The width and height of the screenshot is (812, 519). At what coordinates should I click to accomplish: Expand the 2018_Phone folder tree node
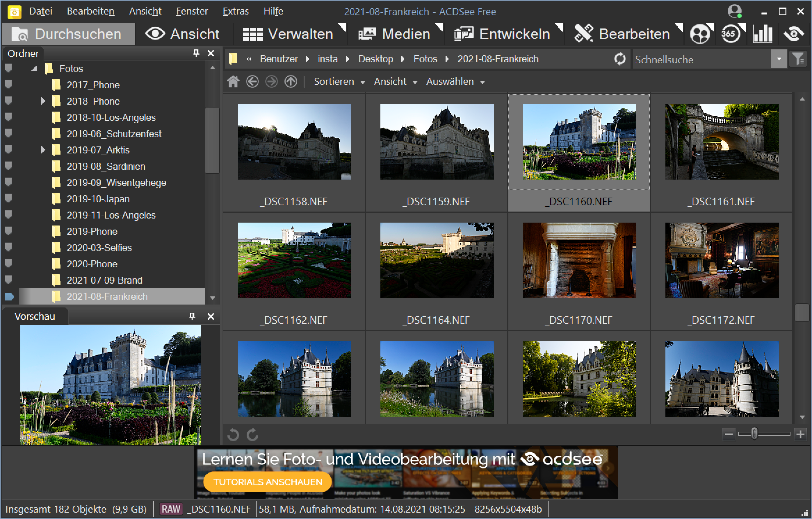point(42,101)
